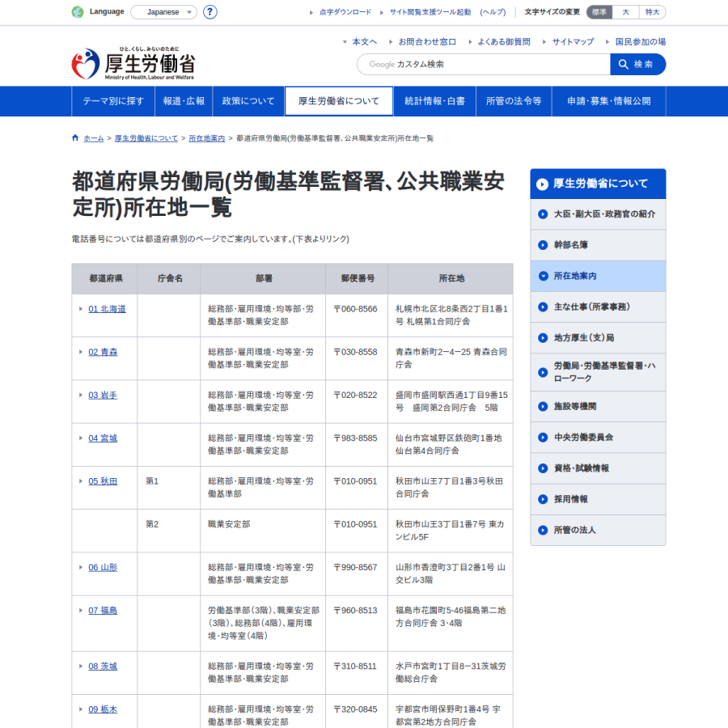The height and width of the screenshot is (728, 728).
Task: Open the サイトマップ link
Action: pos(573,42)
